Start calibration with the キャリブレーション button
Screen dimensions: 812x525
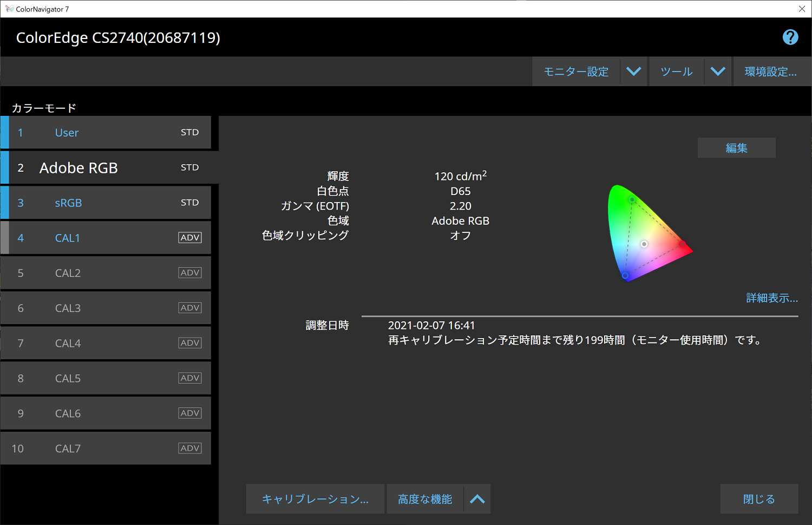[315, 498]
